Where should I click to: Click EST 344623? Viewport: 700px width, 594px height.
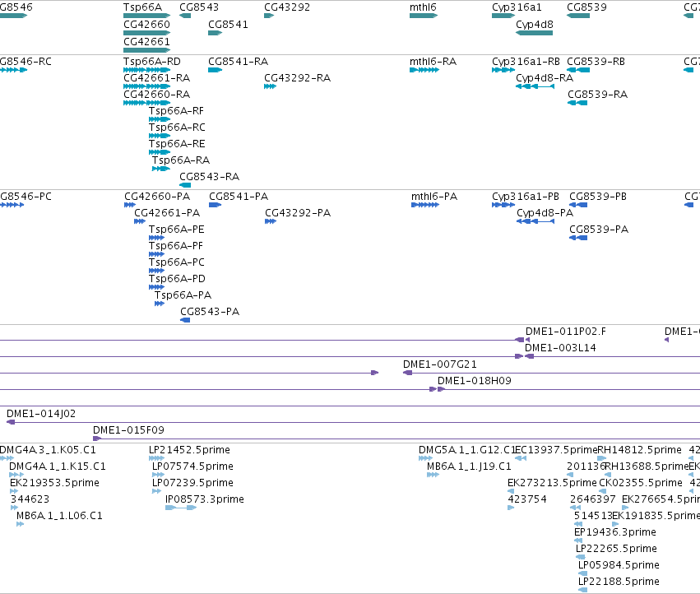(x=14, y=508)
